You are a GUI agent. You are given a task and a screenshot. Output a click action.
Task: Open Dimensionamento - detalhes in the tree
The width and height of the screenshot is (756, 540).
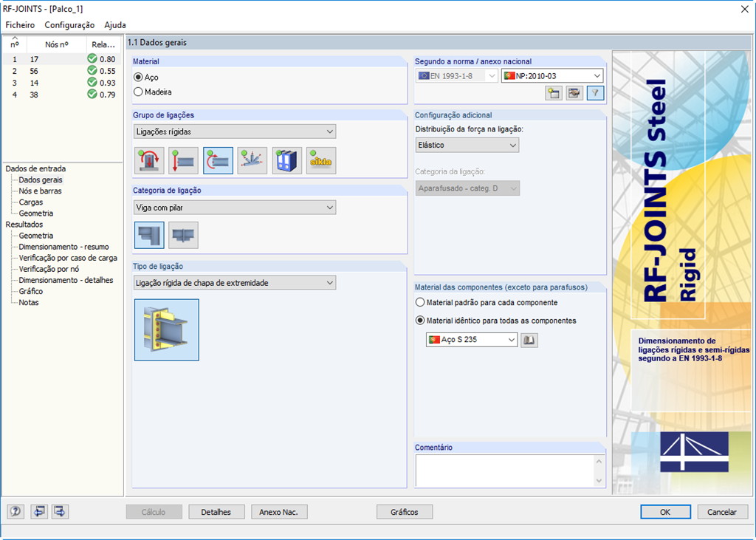(x=66, y=280)
